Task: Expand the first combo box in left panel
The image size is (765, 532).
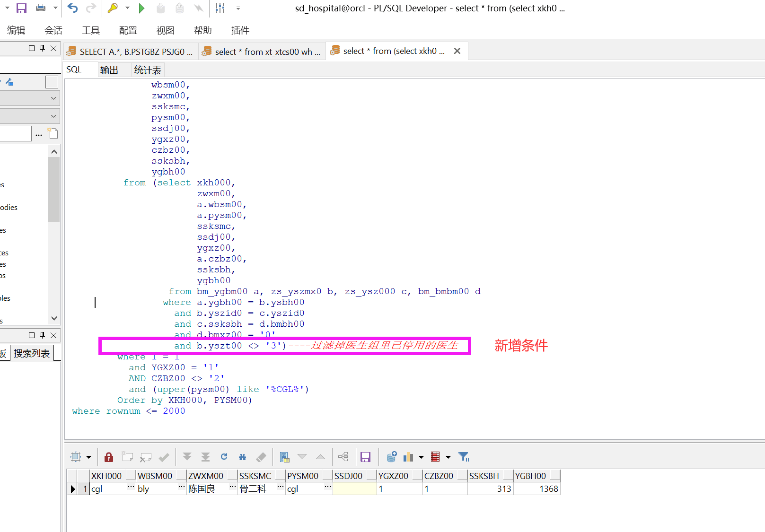Action: click(53, 98)
